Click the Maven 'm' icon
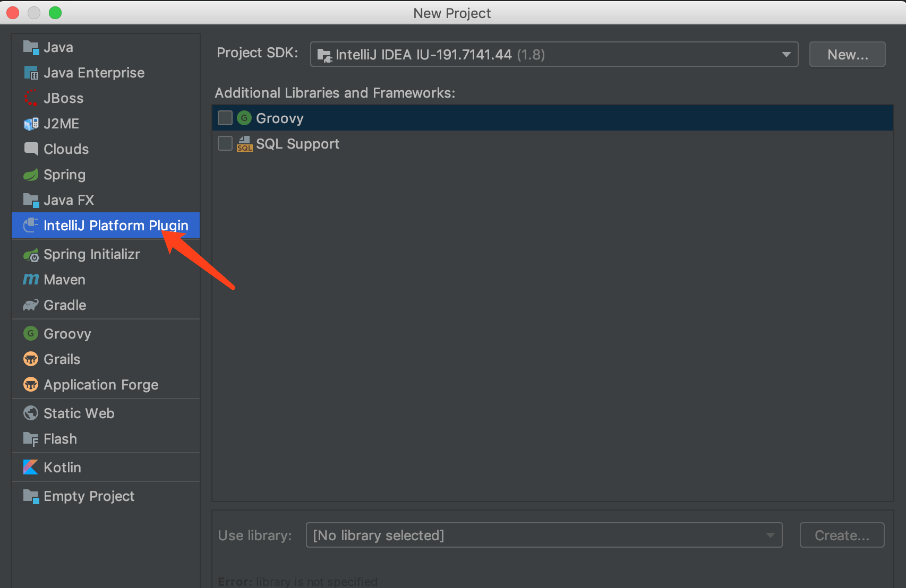The height and width of the screenshot is (588, 906). [31, 280]
